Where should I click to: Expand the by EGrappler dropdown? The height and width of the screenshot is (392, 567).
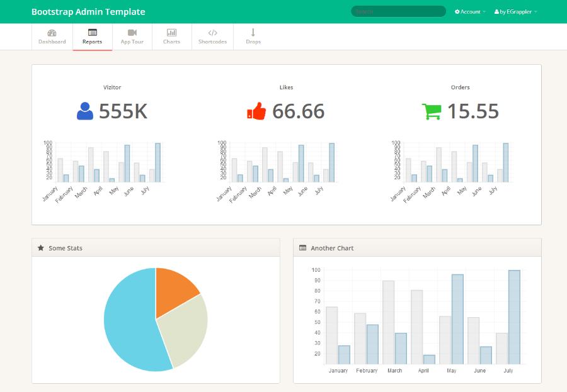(515, 11)
